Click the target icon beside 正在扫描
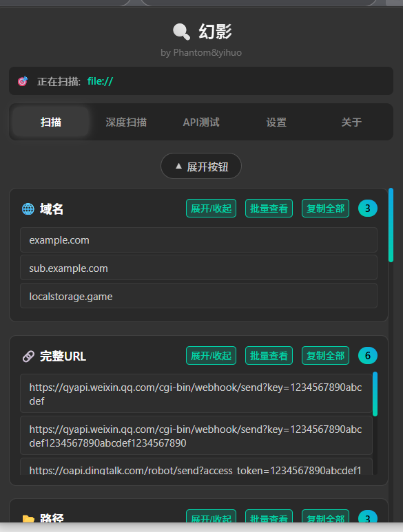Viewport: 403px width, 532px height. 23,81
